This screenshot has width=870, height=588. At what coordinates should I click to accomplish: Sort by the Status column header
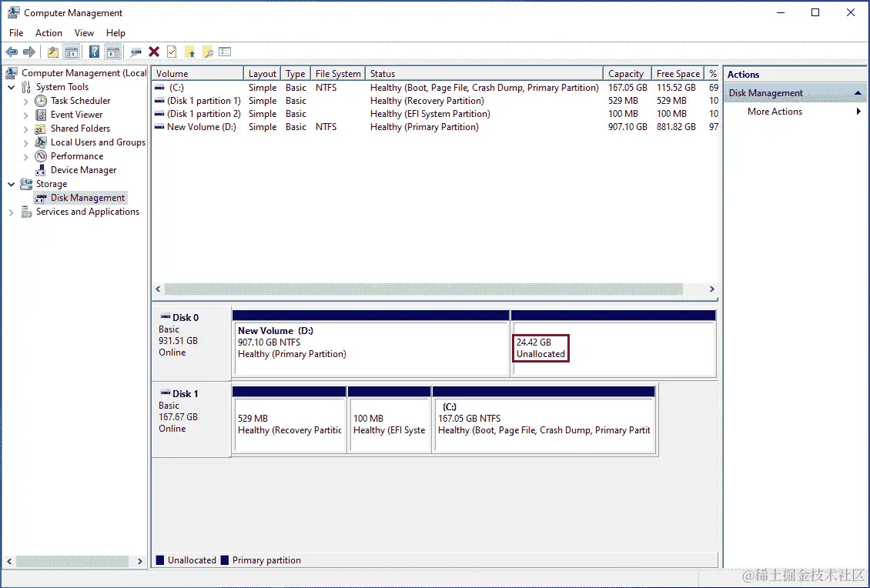point(484,74)
